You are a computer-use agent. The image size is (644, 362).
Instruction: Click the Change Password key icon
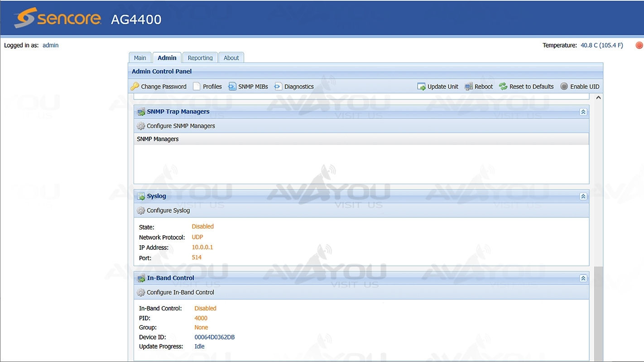(x=135, y=86)
